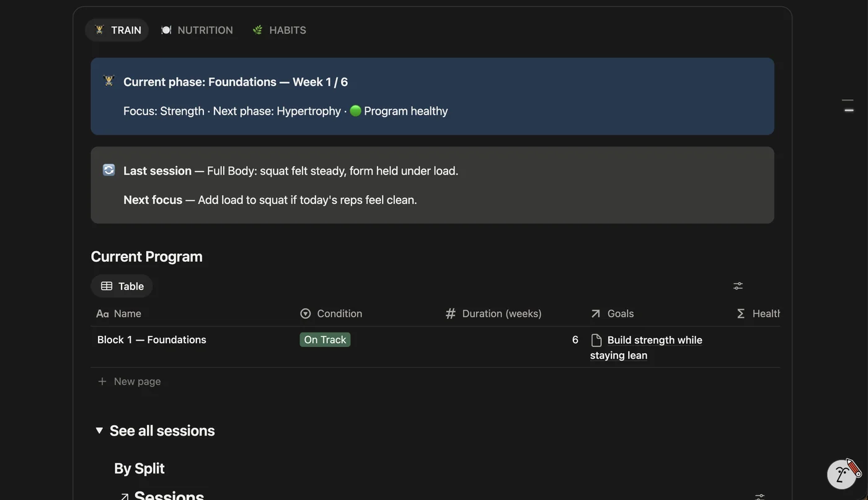Switch to the NUTRITION tab
Image resolution: width=868 pixels, height=500 pixels.
tap(197, 30)
